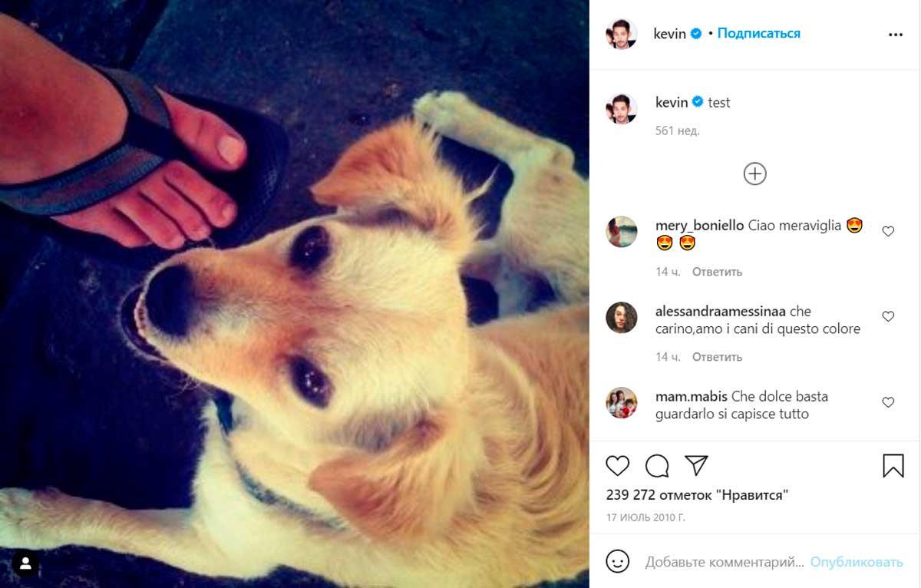This screenshot has width=921, height=588.
Task: Show tagged people icon on photo
Action: click(x=25, y=563)
